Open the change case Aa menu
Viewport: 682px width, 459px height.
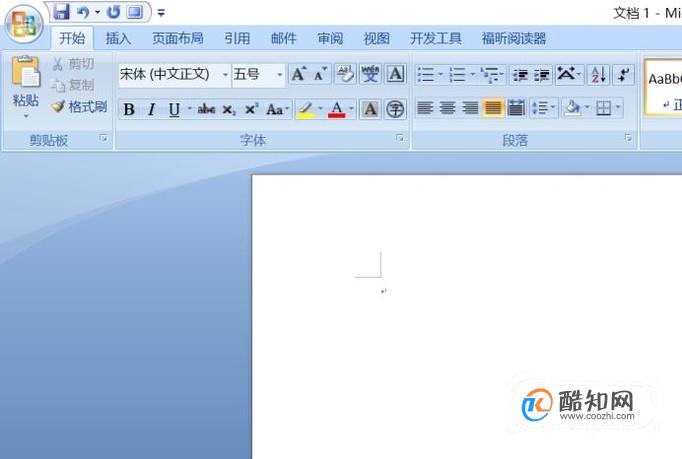pyautogui.click(x=277, y=109)
